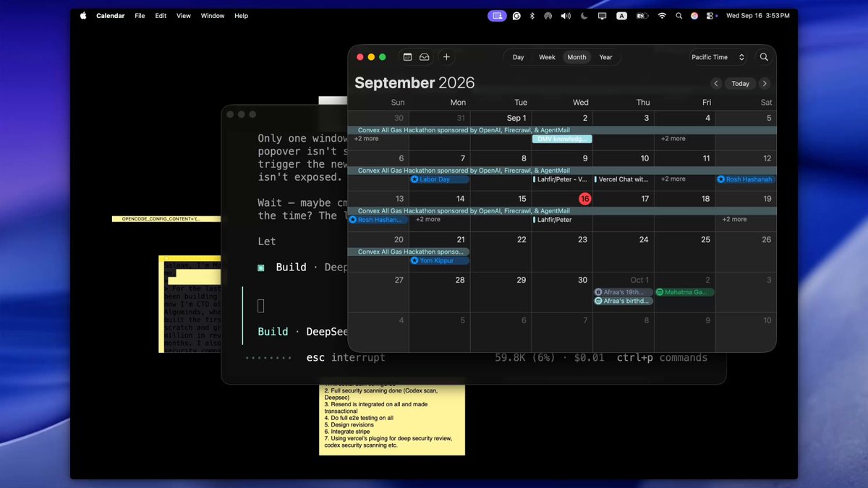
Task: Open Bluetooth status in menu bar
Action: (x=532, y=16)
